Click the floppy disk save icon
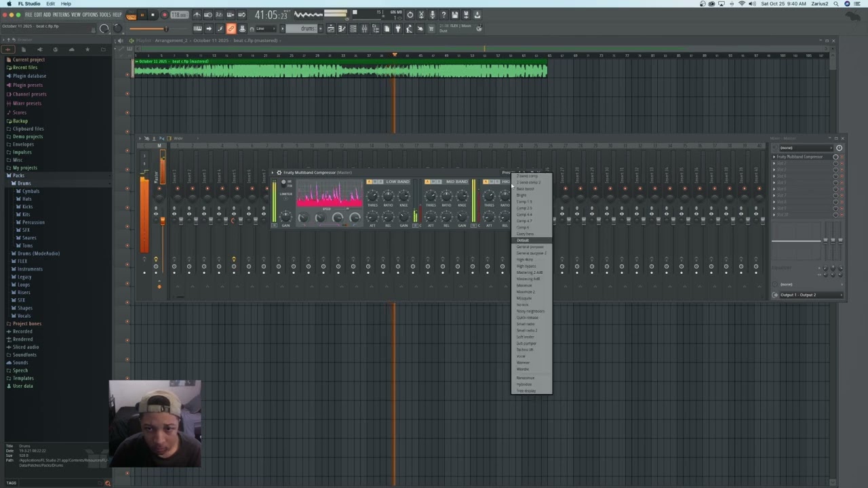The height and width of the screenshot is (488, 868). 454,14
